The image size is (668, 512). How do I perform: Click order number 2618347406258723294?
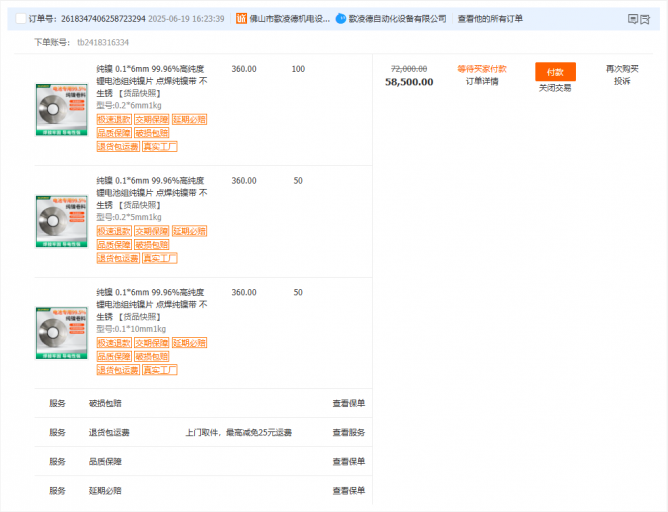coord(103,19)
